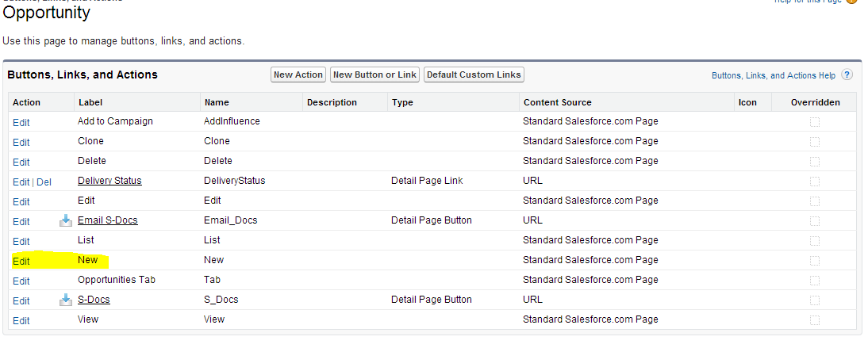
Task: Click the Overridden column header
Action: (816, 102)
